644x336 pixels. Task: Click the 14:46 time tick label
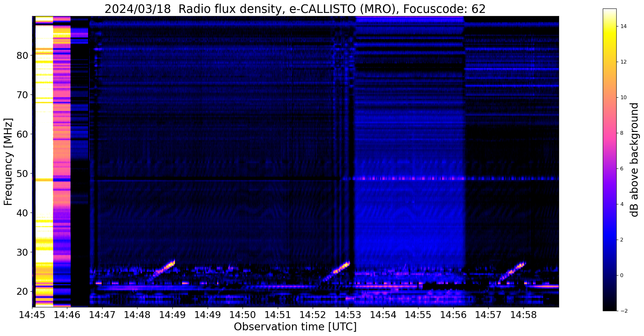[67, 315]
